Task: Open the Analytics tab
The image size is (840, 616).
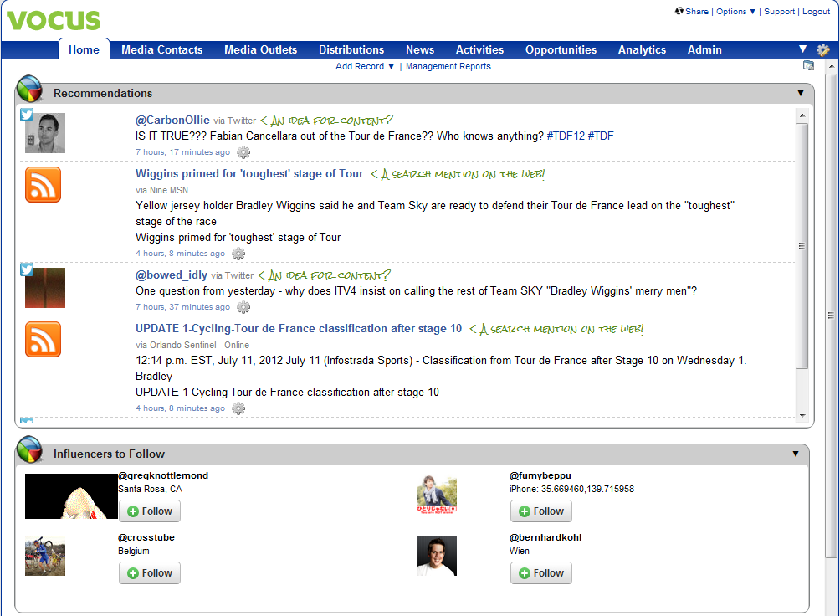Action: point(642,50)
